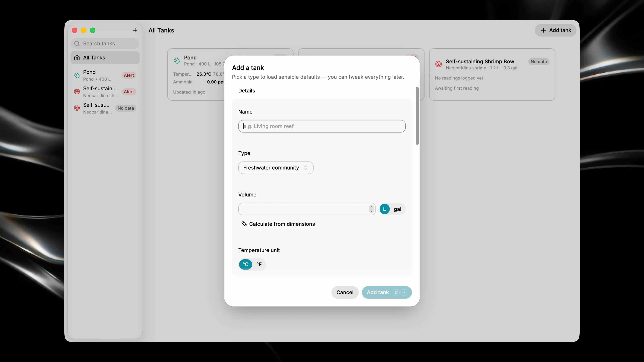Click the No data badge on Shrimp Bow card
Viewport: 644px width, 362px height.
point(539,62)
